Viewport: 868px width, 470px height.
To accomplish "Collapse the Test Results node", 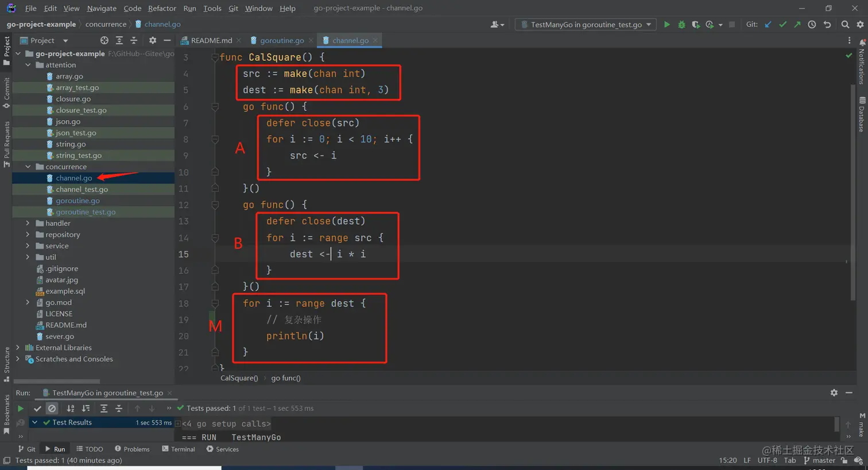I will point(35,422).
